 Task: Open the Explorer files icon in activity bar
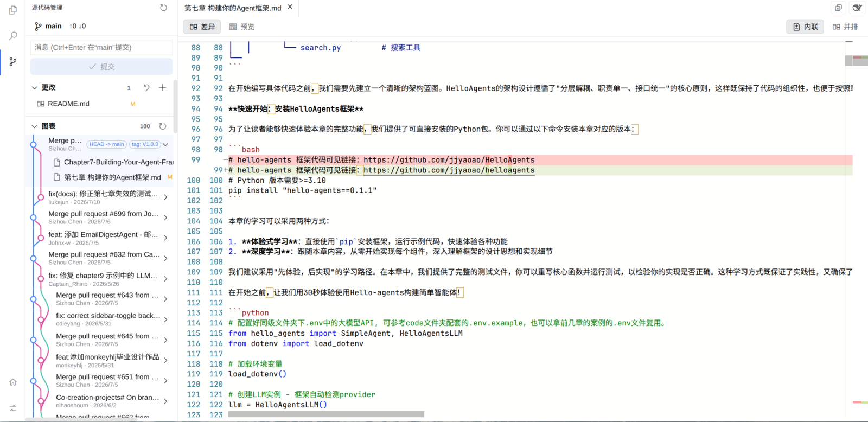coord(13,10)
